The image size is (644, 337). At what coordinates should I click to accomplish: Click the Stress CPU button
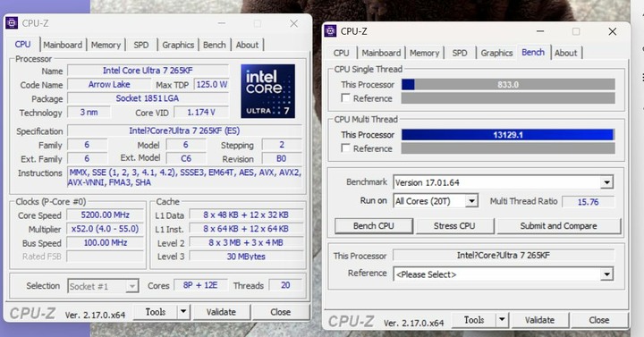tap(454, 226)
